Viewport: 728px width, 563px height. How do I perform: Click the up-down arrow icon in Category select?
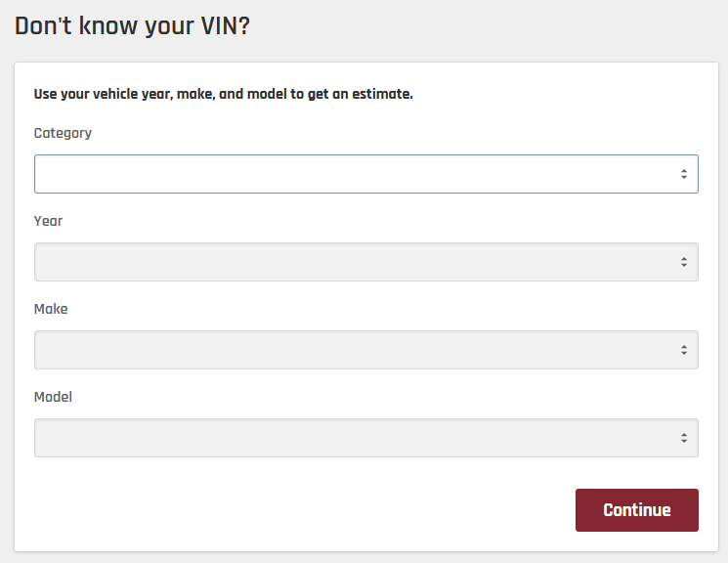click(x=684, y=174)
